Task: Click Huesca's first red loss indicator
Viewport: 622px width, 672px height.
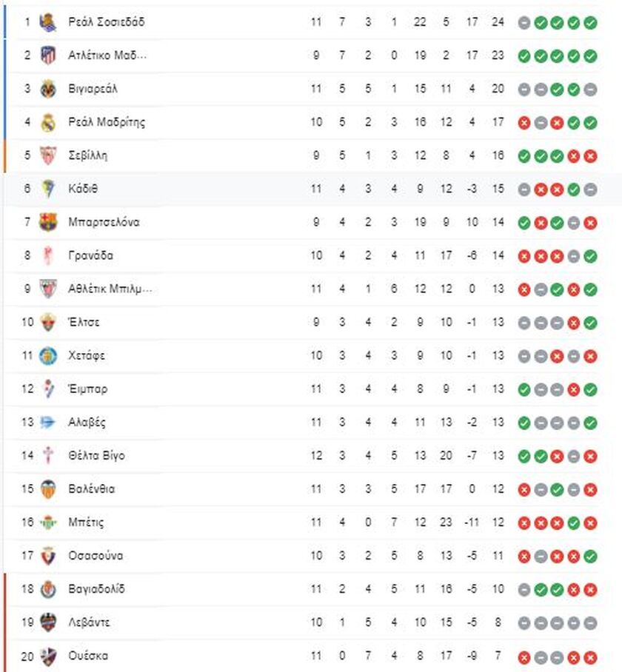Action: tap(524, 657)
